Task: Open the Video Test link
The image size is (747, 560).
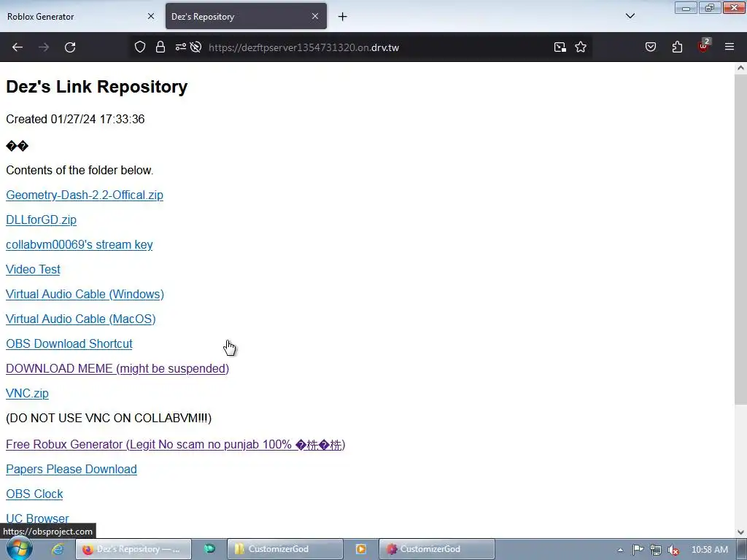Action: [33, 270]
